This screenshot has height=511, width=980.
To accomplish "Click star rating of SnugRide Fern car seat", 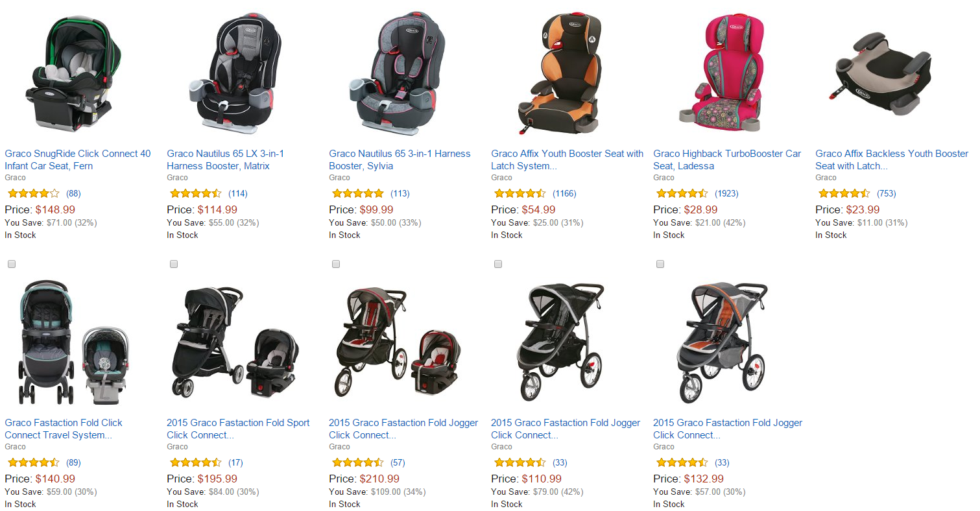I will tap(34, 193).
